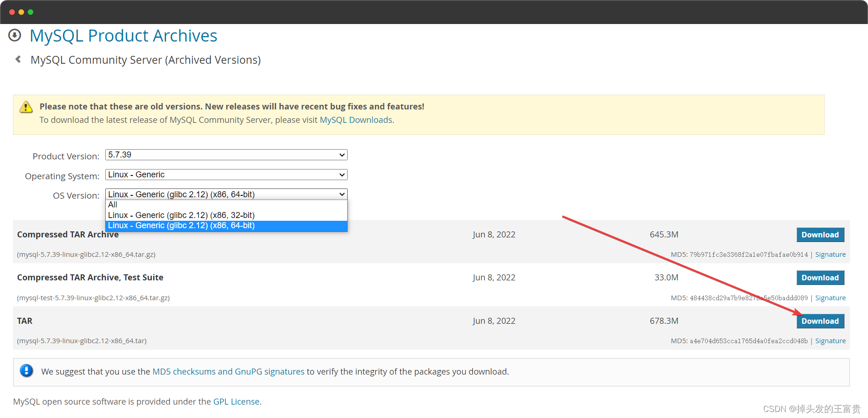Click the green maximize window dot

(x=30, y=12)
